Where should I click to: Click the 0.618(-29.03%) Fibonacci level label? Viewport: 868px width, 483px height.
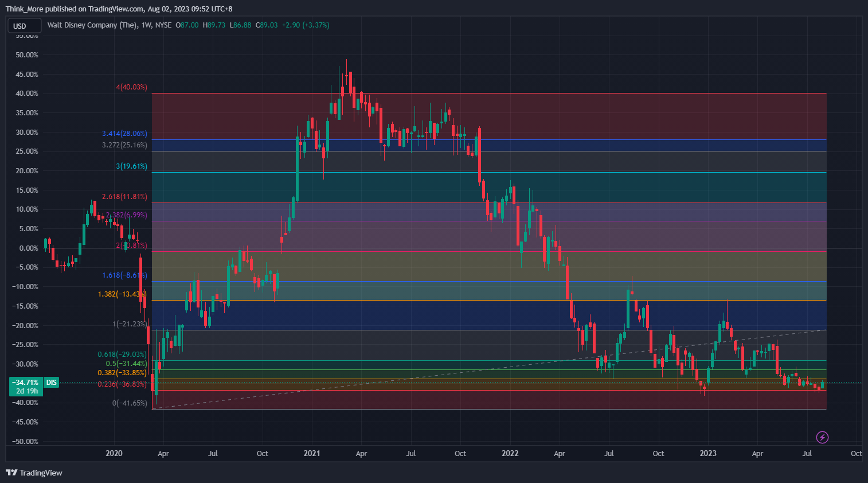123,355
